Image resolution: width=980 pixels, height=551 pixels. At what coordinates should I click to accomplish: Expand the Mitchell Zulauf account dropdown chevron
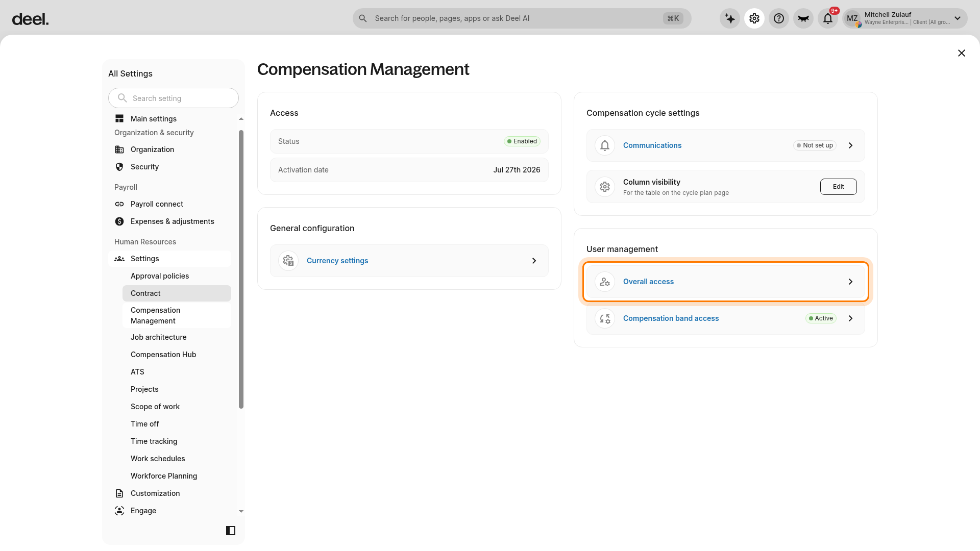(958, 18)
